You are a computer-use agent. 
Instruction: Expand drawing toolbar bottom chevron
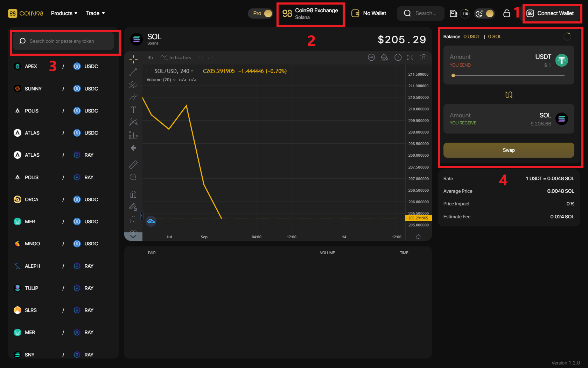coord(133,237)
